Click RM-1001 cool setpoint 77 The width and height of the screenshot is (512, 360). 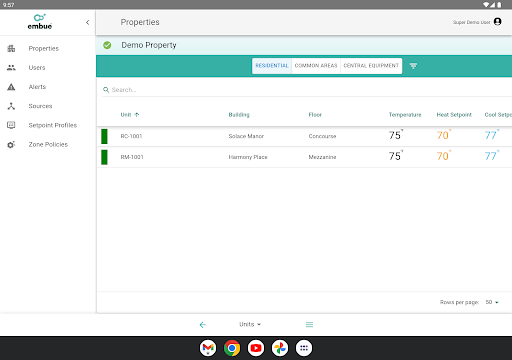click(x=492, y=156)
